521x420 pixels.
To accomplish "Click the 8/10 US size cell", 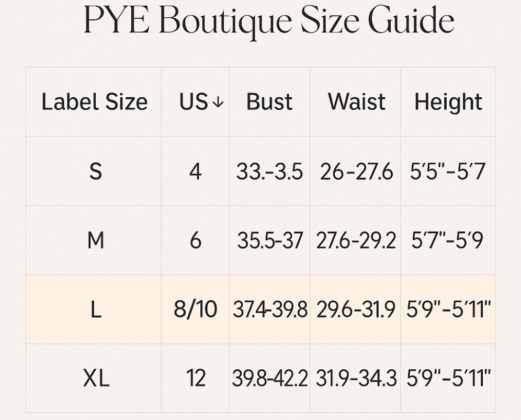I will pos(195,310).
